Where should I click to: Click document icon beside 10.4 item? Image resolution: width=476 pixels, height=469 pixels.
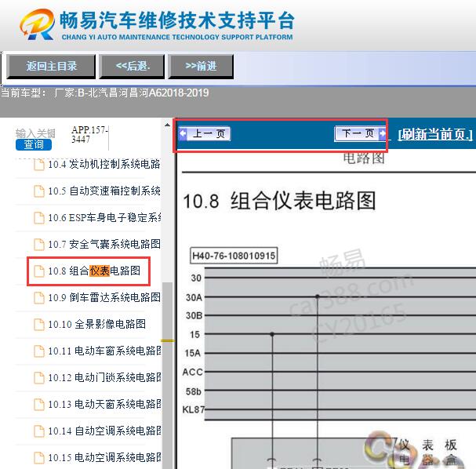coord(39,165)
